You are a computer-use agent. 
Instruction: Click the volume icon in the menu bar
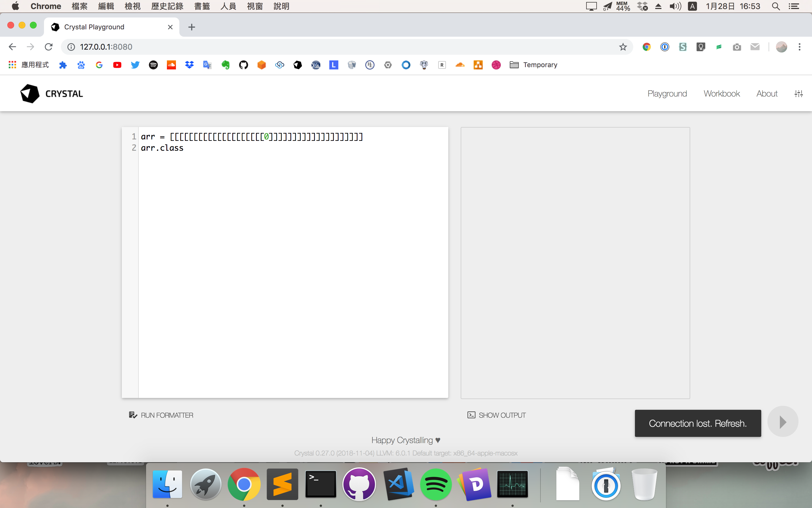(675, 6)
